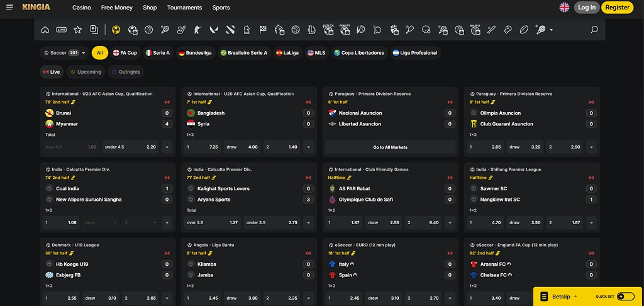Click the Register button
This screenshot has width=644, height=306.
click(618, 8)
